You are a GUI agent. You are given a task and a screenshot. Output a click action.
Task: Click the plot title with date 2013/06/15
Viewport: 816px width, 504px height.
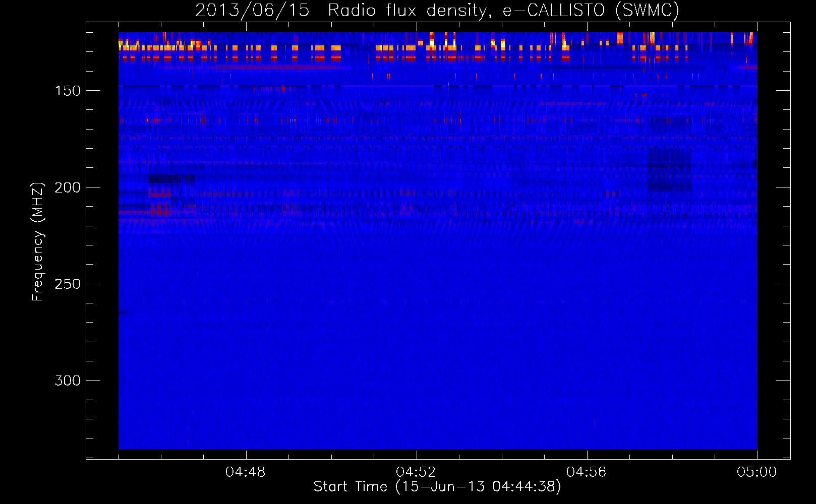click(x=437, y=10)
